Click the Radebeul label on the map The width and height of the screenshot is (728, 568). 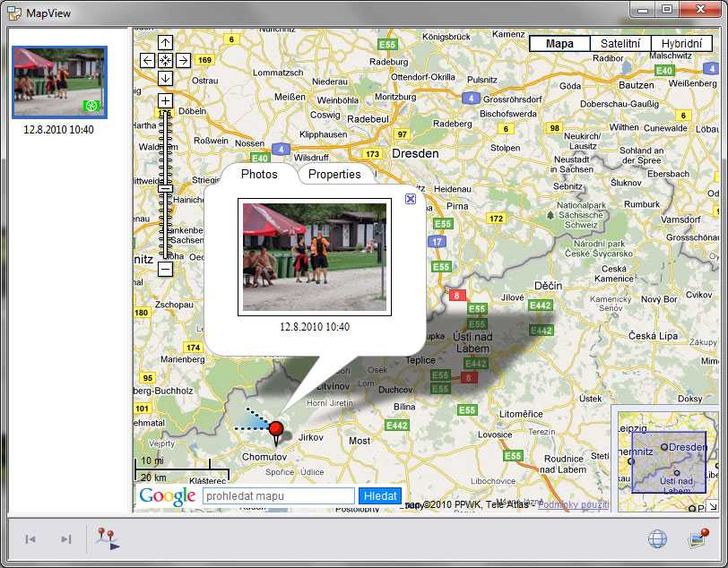368,119
